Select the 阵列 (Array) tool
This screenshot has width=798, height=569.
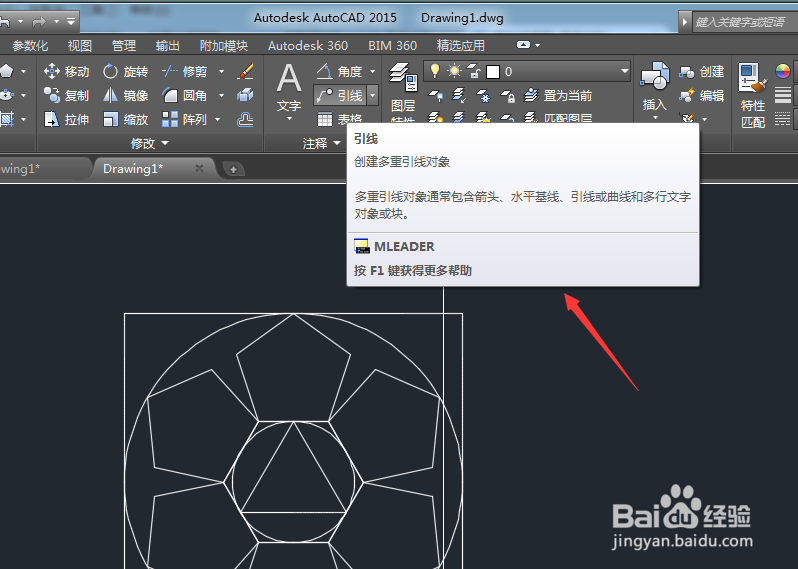pyautogui.click(x=185, y=120)
